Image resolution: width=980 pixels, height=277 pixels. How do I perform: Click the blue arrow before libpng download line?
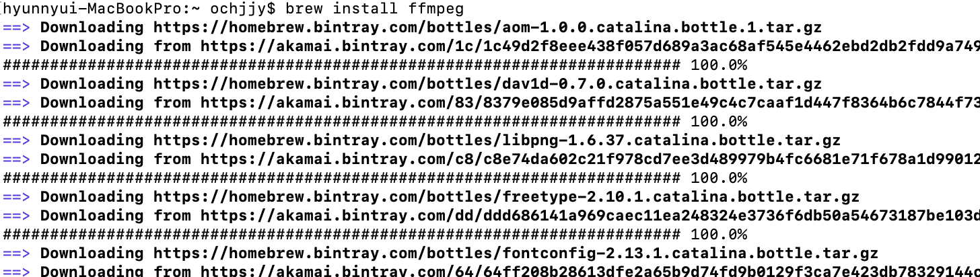coord(16,141)
